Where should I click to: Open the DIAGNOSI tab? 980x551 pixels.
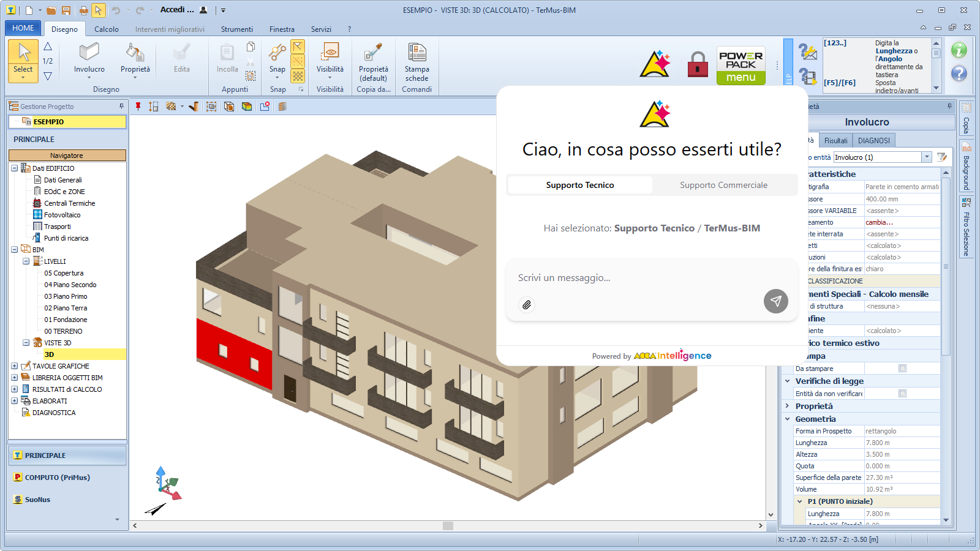pyautogui.click(x=873, y=141)
